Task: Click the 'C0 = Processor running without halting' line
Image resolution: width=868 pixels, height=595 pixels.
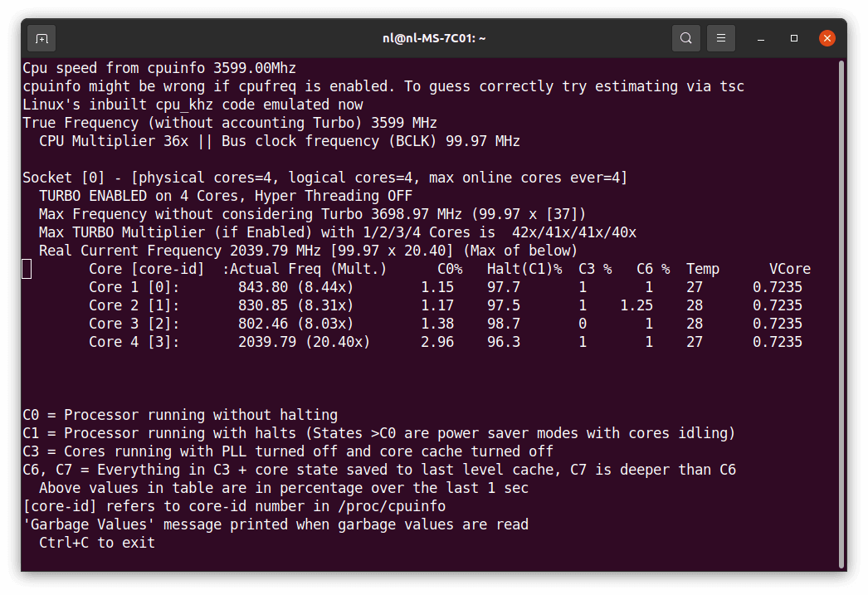Action: pyautogui.click(x=180, y=415)
